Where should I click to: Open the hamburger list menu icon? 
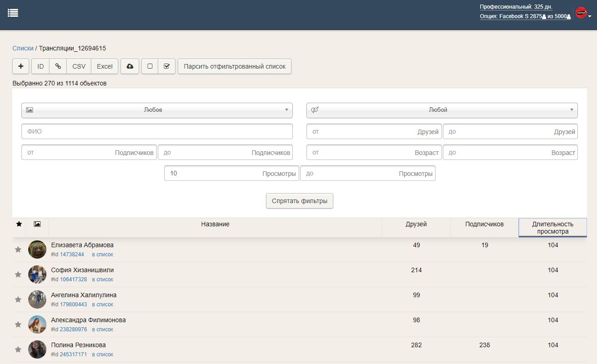pyautogui.click(x=13, y=13)
